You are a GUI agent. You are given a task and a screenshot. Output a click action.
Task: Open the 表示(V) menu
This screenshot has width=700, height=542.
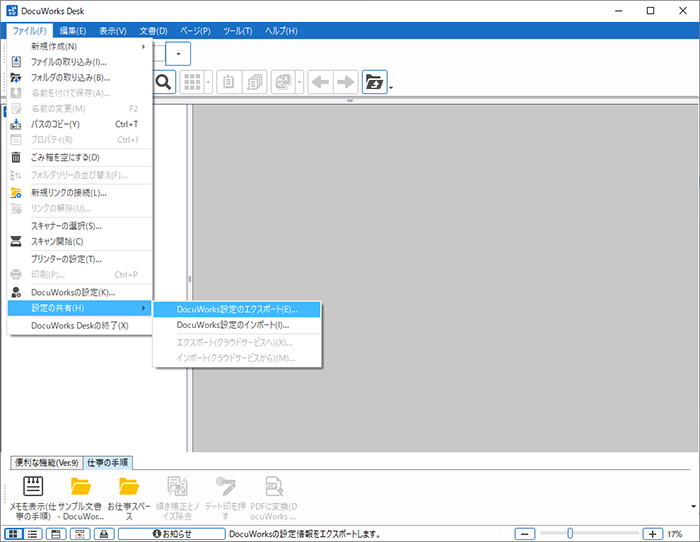tap(112, 31)
